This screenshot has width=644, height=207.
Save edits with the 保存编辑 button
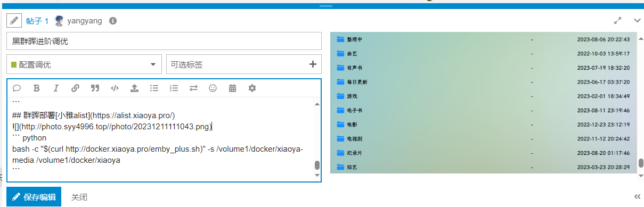coord(34,197)
